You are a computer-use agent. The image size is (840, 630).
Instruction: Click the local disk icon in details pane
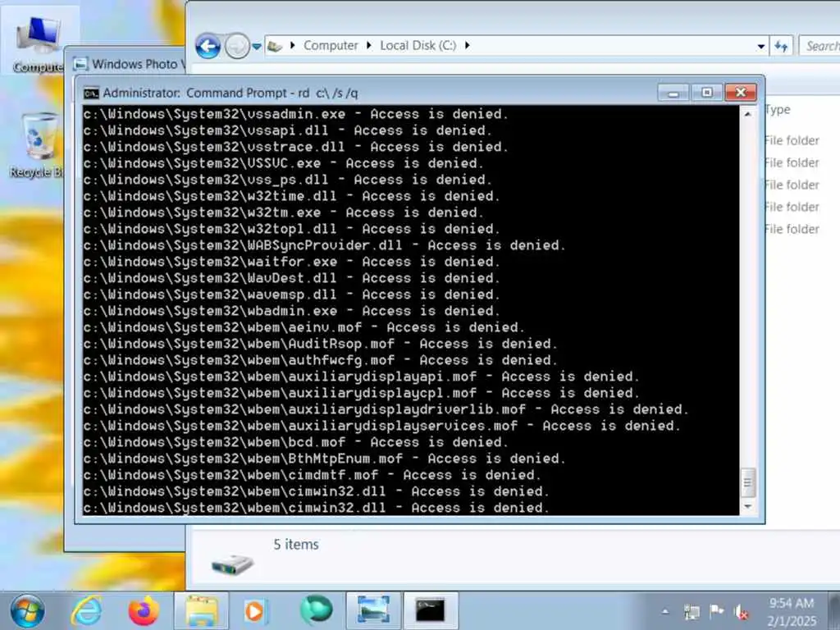(x=232, y=564)
